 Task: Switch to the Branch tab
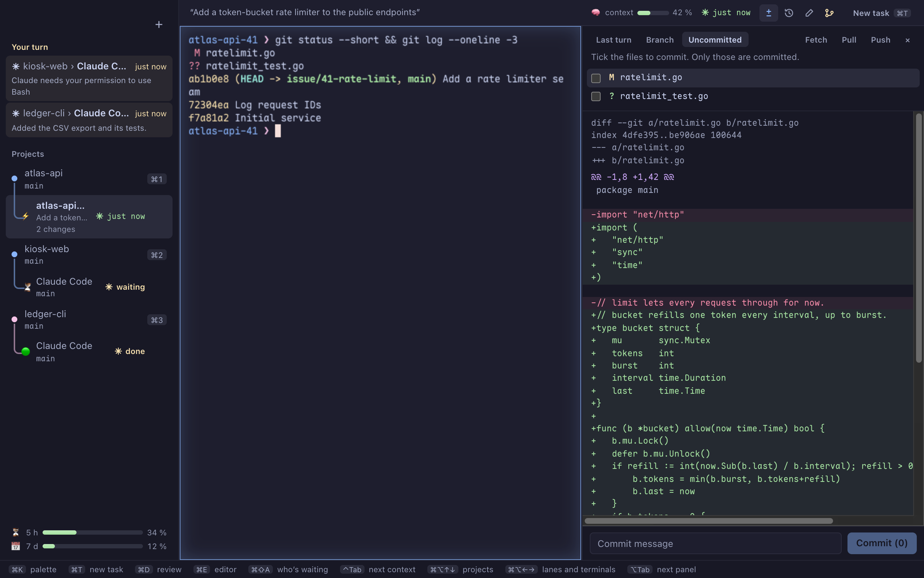[x=660, y=40]
